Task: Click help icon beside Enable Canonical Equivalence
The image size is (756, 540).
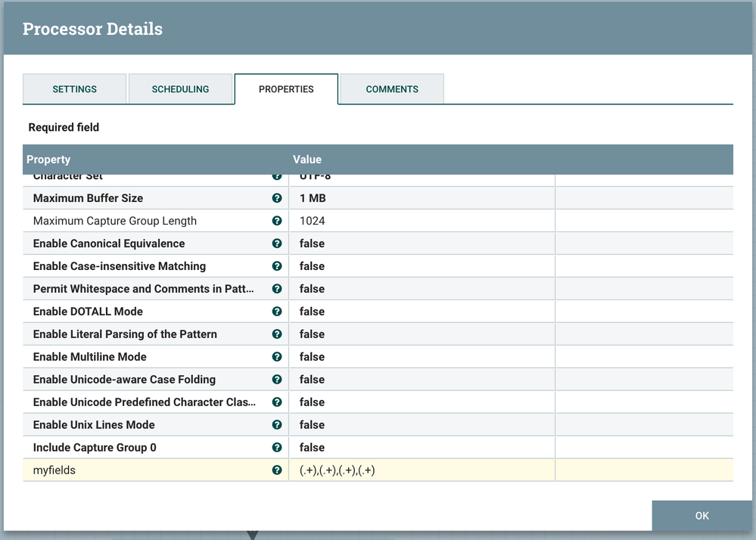Action: point(277,244)
